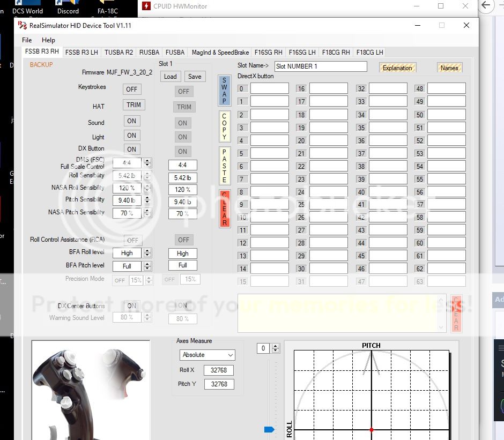Launch DCS World from the taskbar
This screenshot has height=440, width=504.
27,6
